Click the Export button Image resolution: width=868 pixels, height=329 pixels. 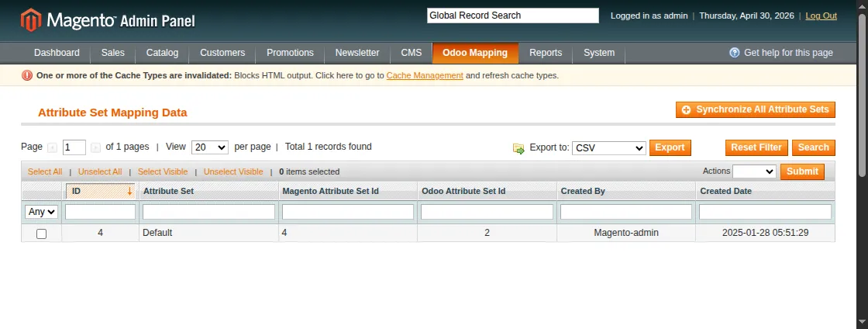[x=670, y=148]
